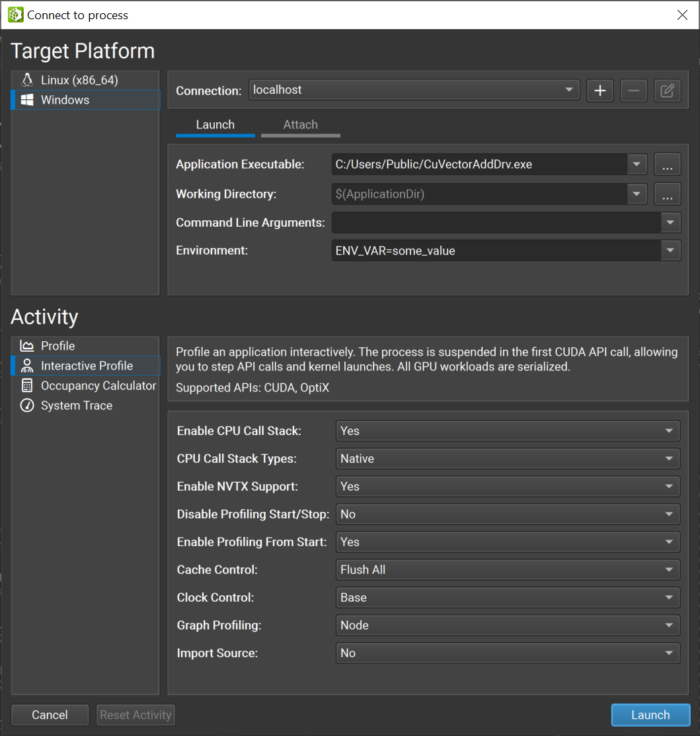The width and height of the screenshot is (700, 736).
Task: Click the Nsight Compute title bar icon
Action: 15,15
